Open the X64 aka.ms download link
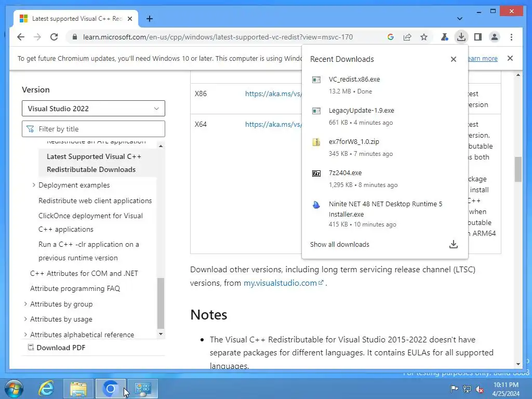The width and height of the screenshot is (532, 399). (x=273, y=124)
